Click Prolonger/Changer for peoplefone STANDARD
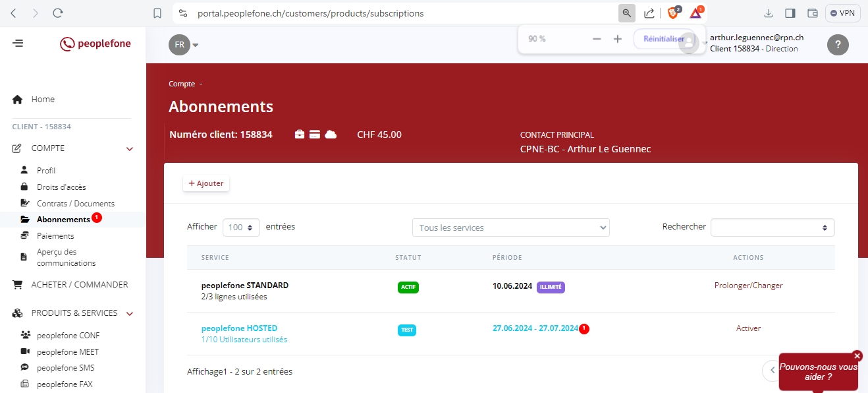This screenshot has width=868, height=393. (749, 286)
